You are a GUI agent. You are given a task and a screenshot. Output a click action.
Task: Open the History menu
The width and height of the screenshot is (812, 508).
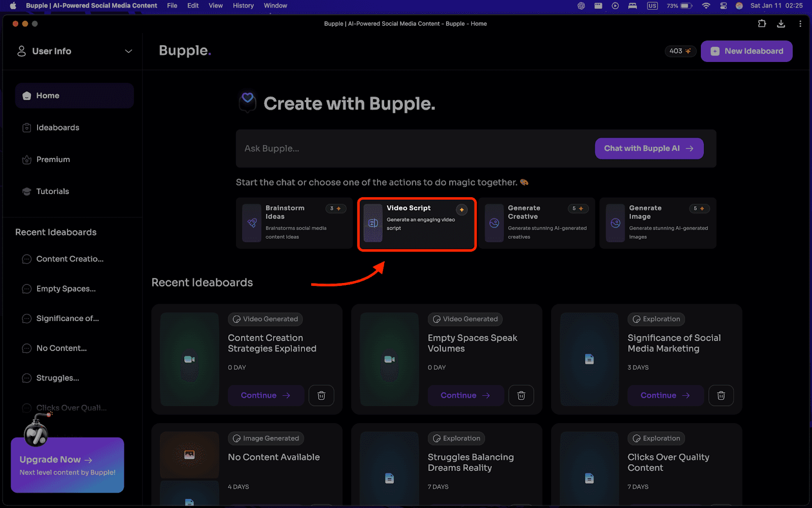243,6
